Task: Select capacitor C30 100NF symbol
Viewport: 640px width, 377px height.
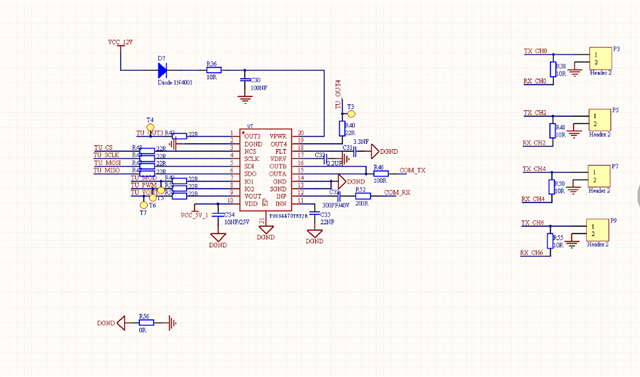Action: (x=245, y=80)
